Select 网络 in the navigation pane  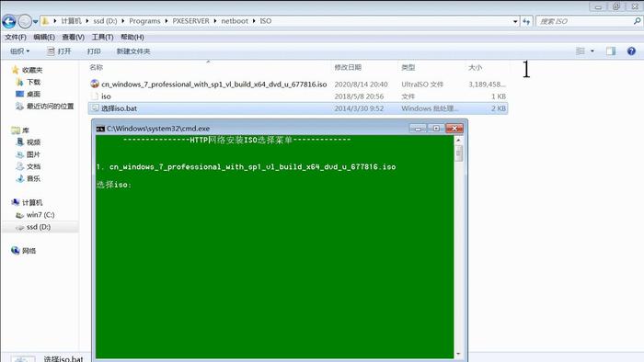coord(29,251)
